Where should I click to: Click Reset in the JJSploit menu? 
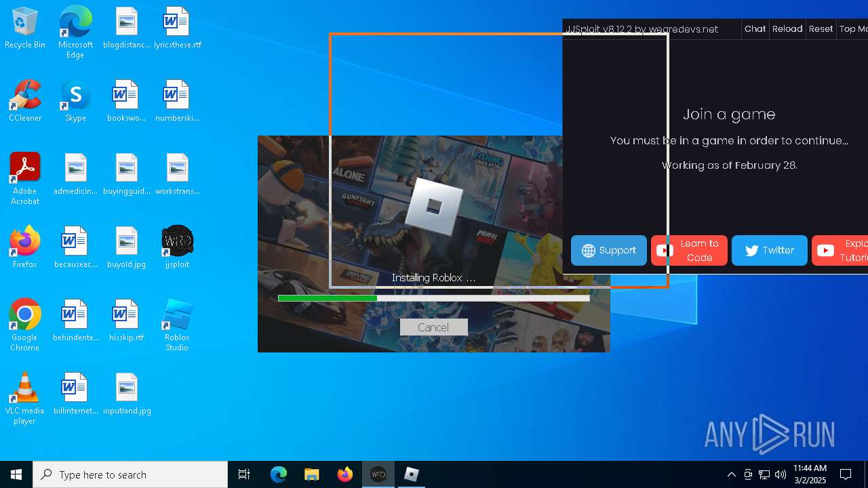(x=821, y=29)
